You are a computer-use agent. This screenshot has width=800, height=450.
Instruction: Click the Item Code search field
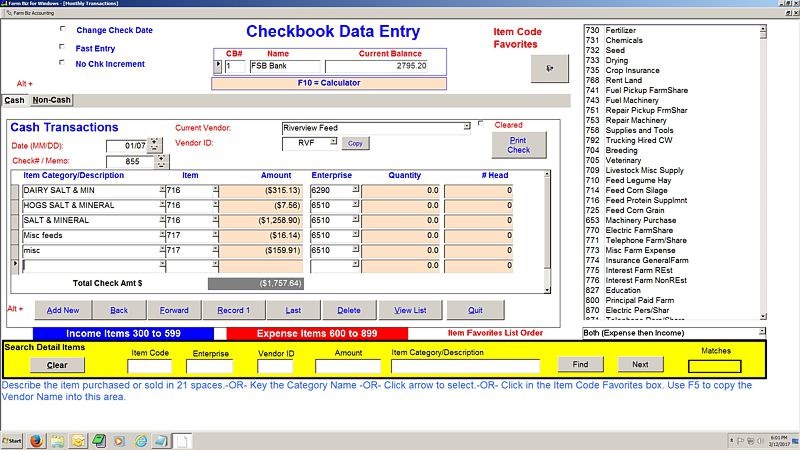click(x=149, y=366)
